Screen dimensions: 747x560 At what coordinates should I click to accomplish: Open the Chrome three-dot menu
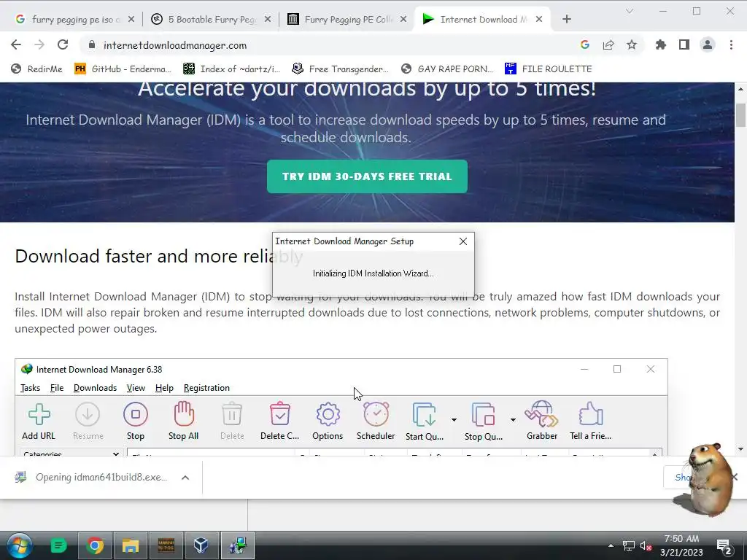point(731,44)
